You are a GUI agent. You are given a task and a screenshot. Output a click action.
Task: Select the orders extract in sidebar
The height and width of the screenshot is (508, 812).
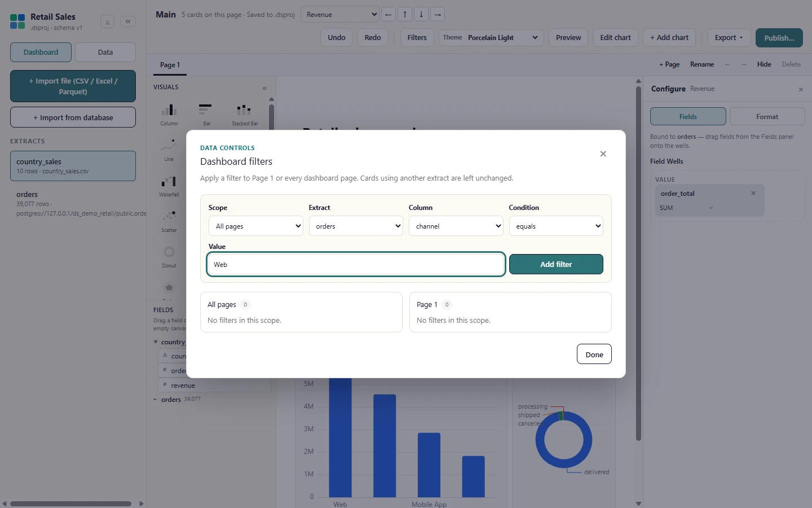(x=73, y=204)
